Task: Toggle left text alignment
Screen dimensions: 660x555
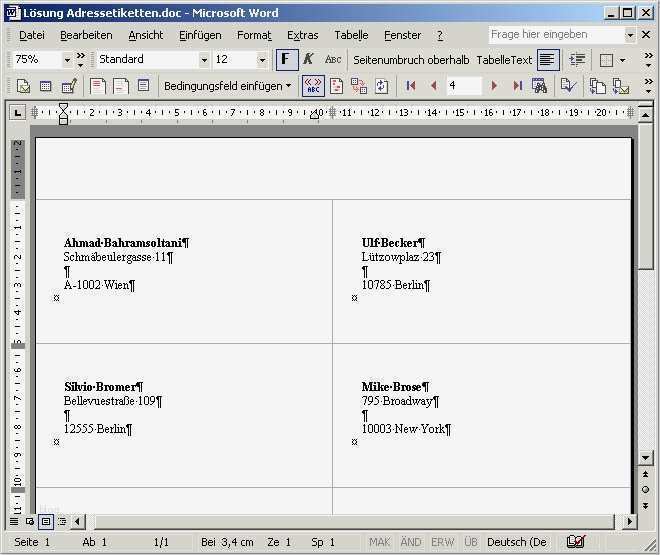Action: (548, 60)
